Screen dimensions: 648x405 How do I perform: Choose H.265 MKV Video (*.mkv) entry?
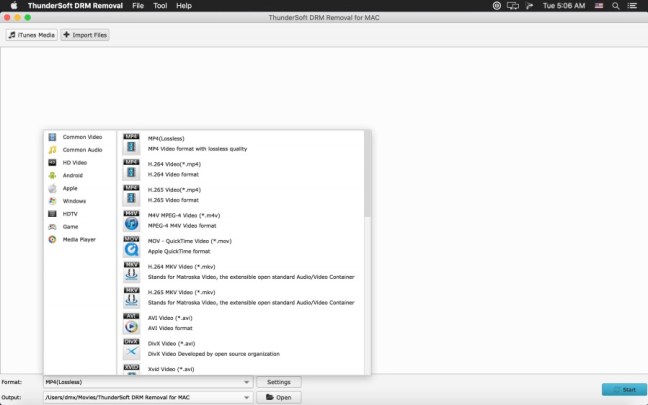[241, 297]
